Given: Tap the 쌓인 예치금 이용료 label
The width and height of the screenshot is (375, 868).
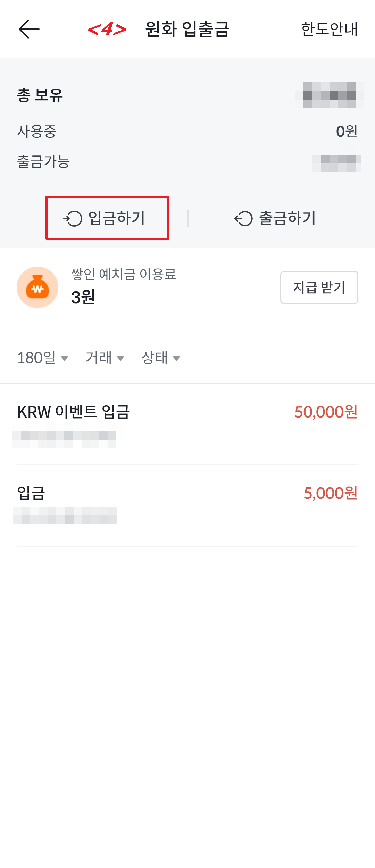Looking at the screenshot, I should point(124,274).
